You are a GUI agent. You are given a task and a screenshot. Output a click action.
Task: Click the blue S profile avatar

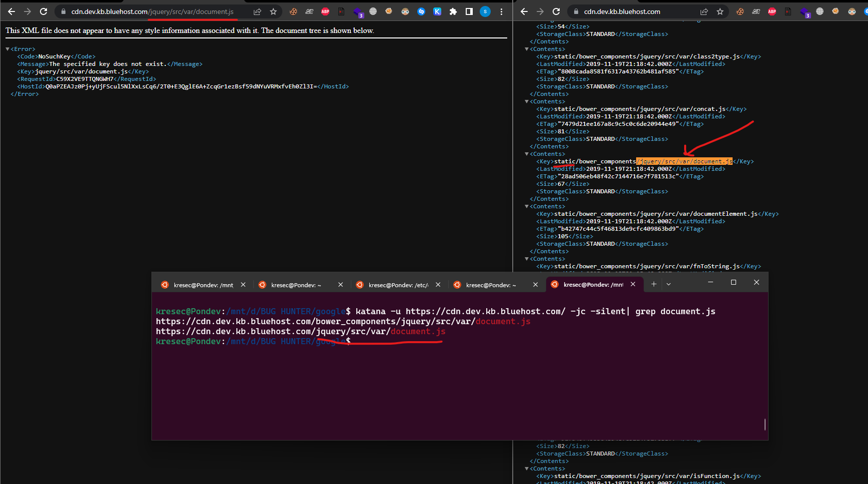[x=485, y=11]
